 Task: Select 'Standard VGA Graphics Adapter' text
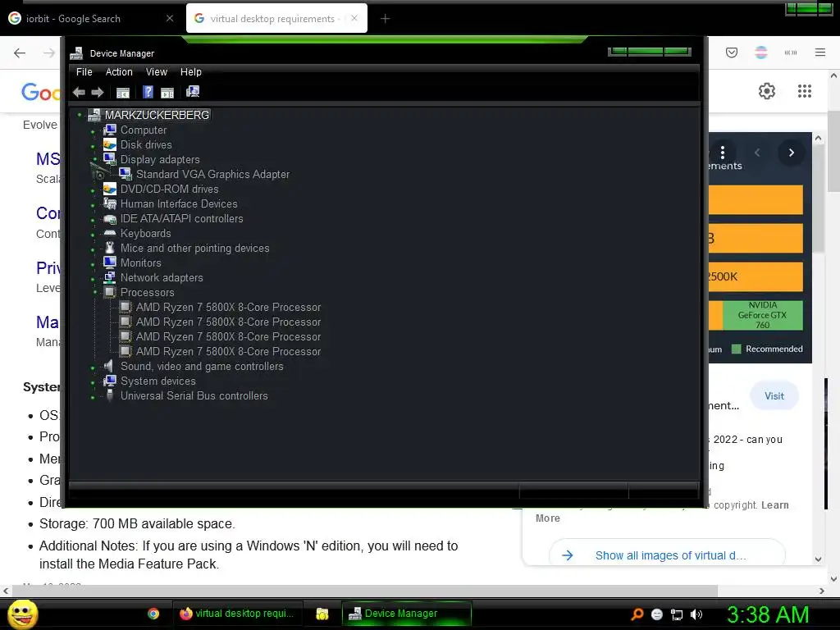(212, 174)
